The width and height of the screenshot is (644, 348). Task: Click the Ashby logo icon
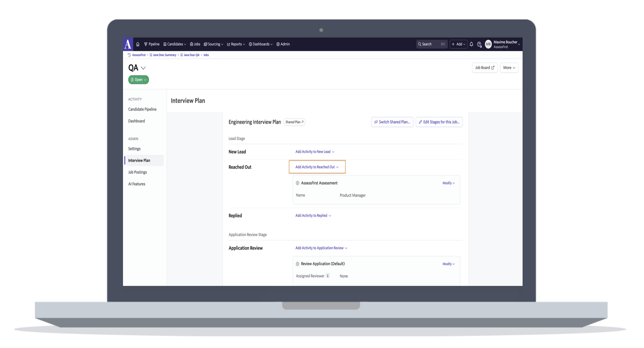(x=128, y=44)
